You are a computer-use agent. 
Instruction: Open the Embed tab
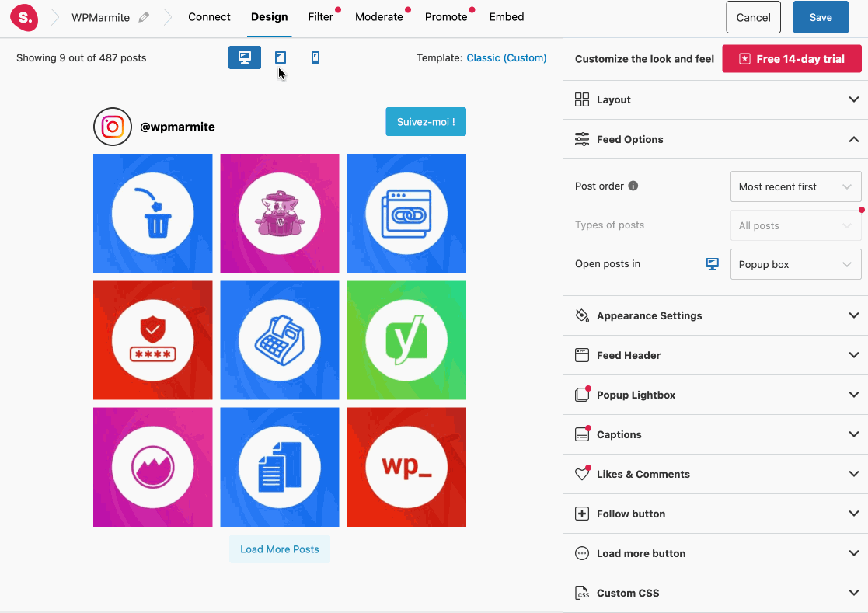coord(507,17)
